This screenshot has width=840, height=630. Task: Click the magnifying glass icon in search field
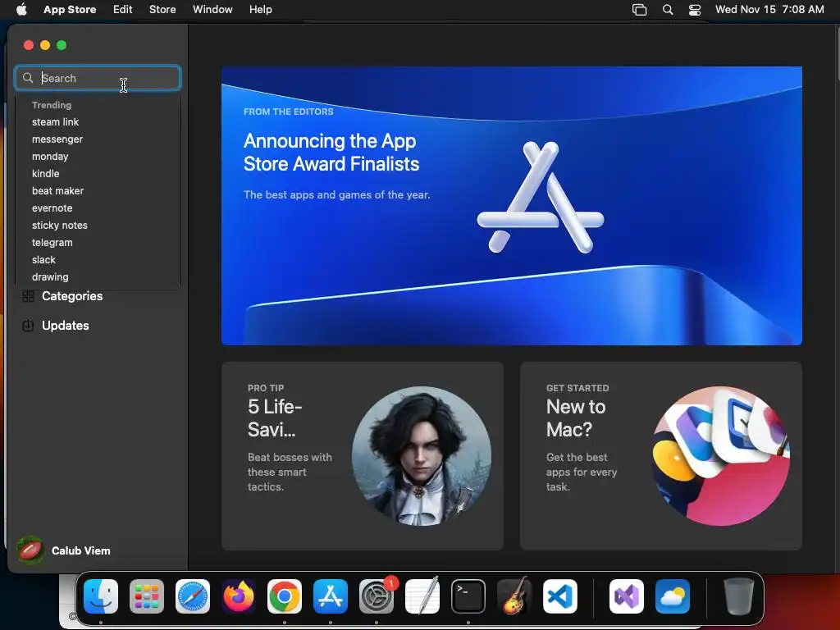(28, 78)
